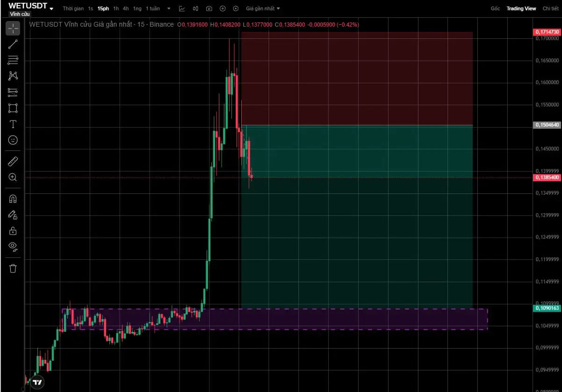Open the candlestick chart type icon
The height and width of the screenshot is (392, 562).
pos(195,8)
